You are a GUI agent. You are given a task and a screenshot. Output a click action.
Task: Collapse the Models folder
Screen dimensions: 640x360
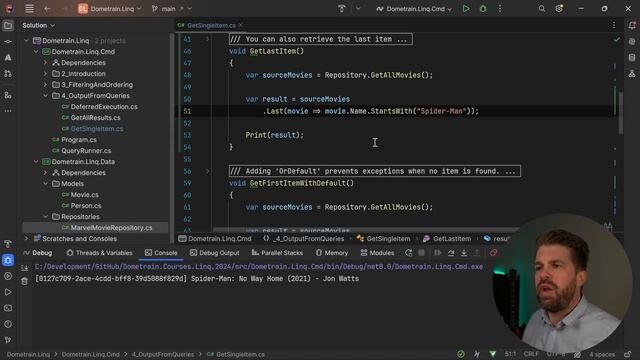click(x=46, y=184)
